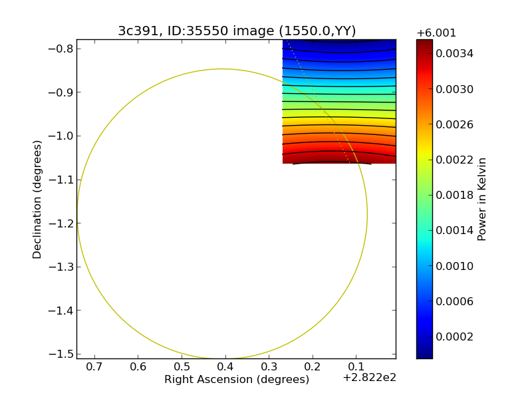Click the 'Power in Kelvin' colorbar label
This screenshot has height=399, width=532.
[x=481, y=199]
